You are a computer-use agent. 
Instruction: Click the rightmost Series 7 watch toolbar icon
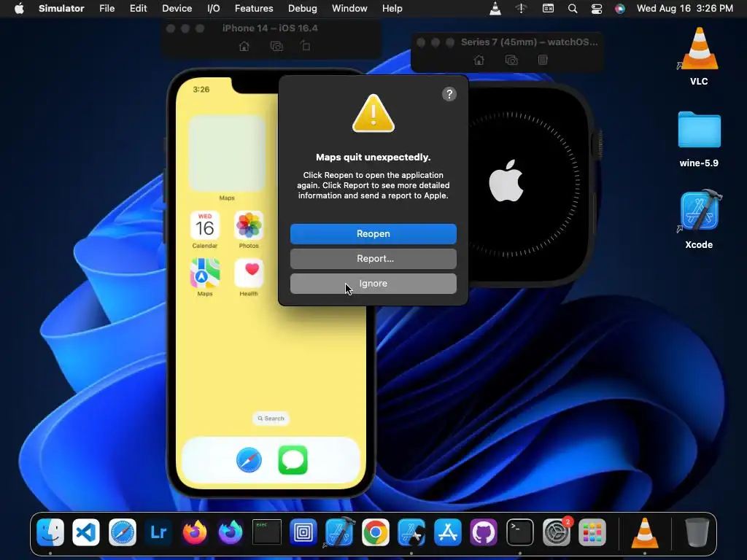(x=543, y=60)
